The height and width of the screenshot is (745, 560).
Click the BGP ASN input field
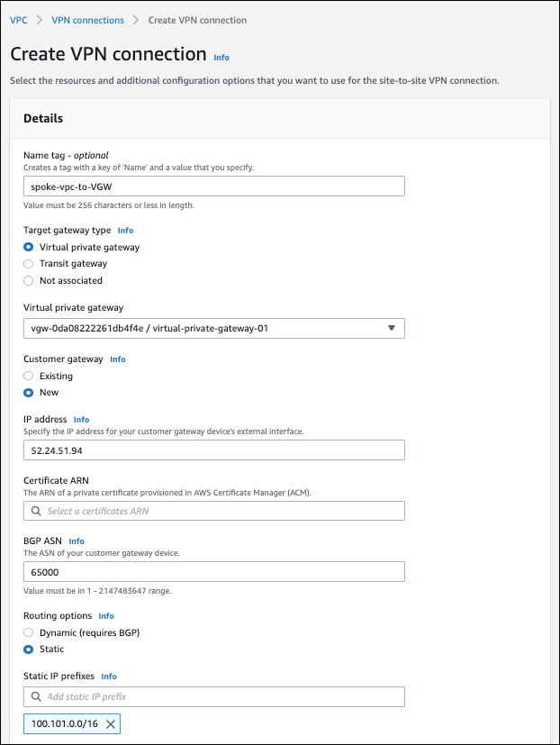(213, 572)
